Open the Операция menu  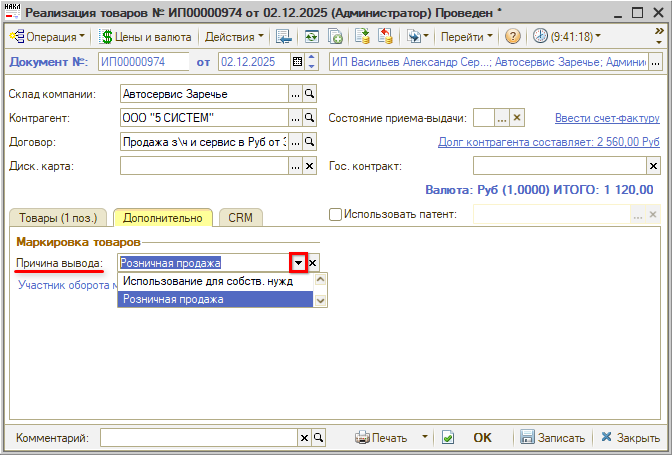click(x=47, y=36)
